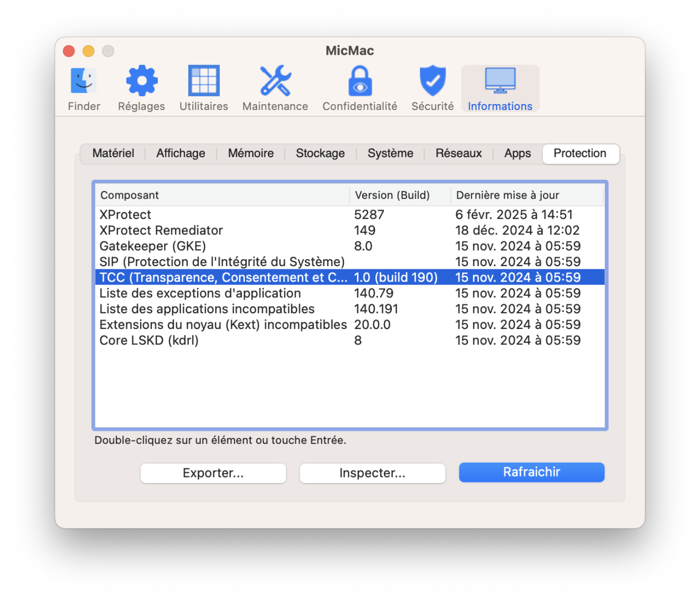
Task: Sort by Dernière mise à jour header
Action: 526,195
